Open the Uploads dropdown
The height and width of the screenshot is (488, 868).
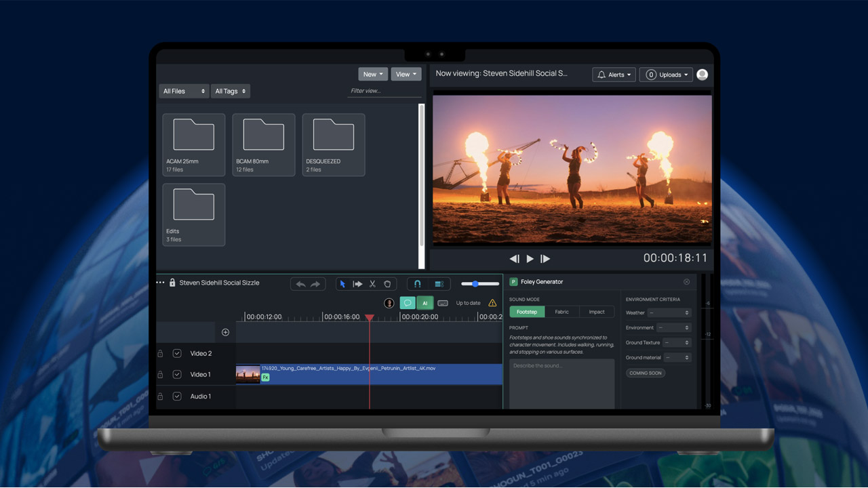click(x=666, y=75)
